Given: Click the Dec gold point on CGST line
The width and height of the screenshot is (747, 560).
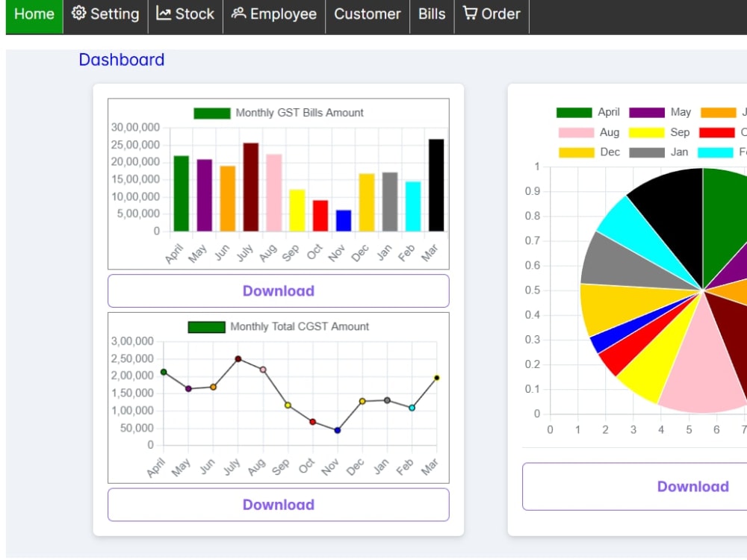Looking at the screenshot, I should click(x=362, y=402).
